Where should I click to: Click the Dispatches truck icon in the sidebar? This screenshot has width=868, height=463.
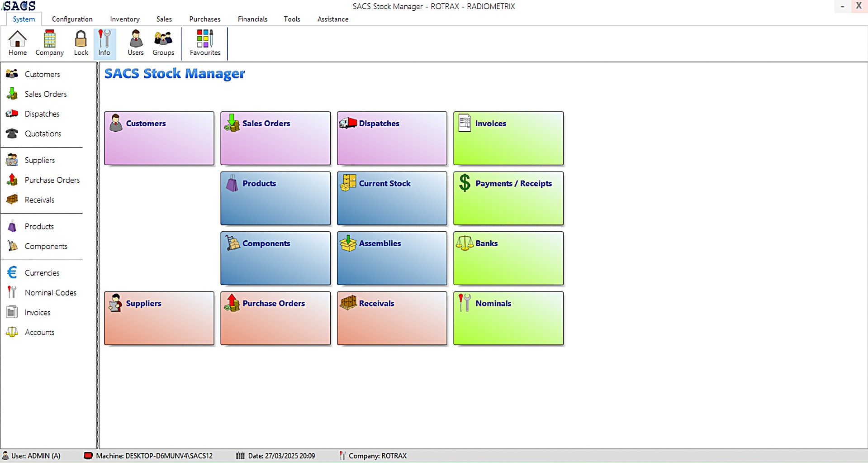(x=12, y=114)
